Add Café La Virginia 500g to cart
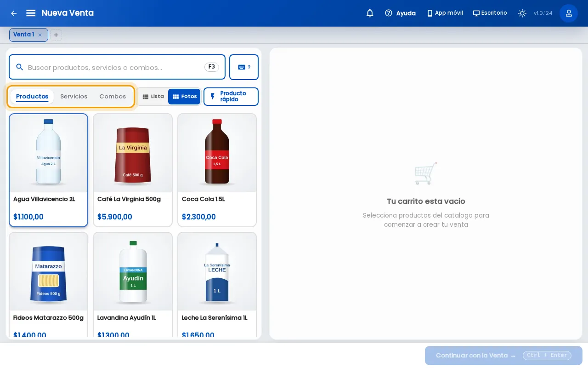The image size is (588, 368). [133, 170]
